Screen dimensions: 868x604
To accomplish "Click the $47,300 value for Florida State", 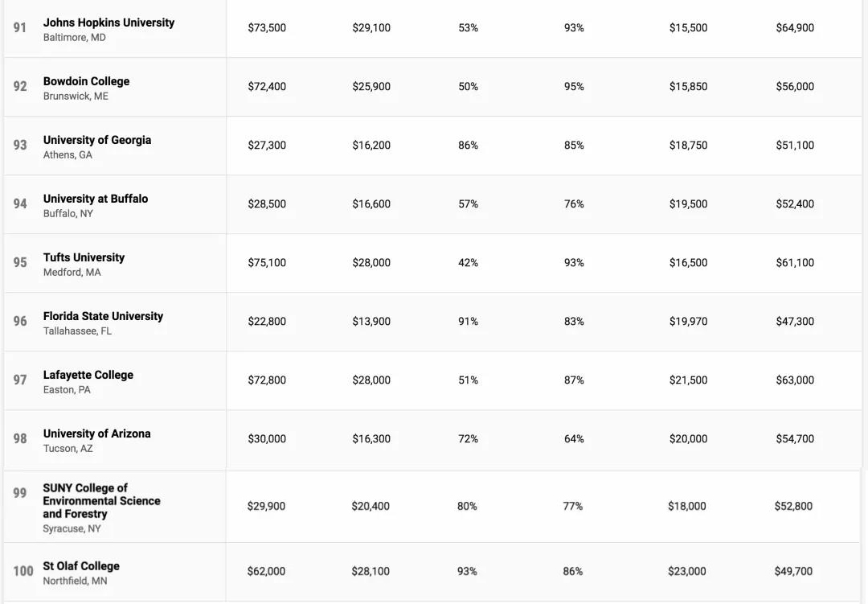I will [795, 322].
